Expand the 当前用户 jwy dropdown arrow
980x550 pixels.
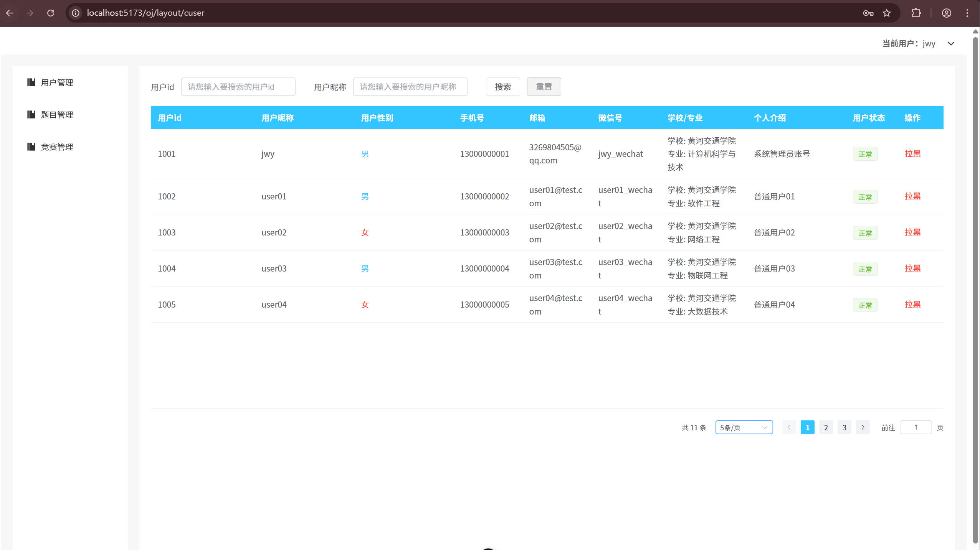tap(951, 44)
